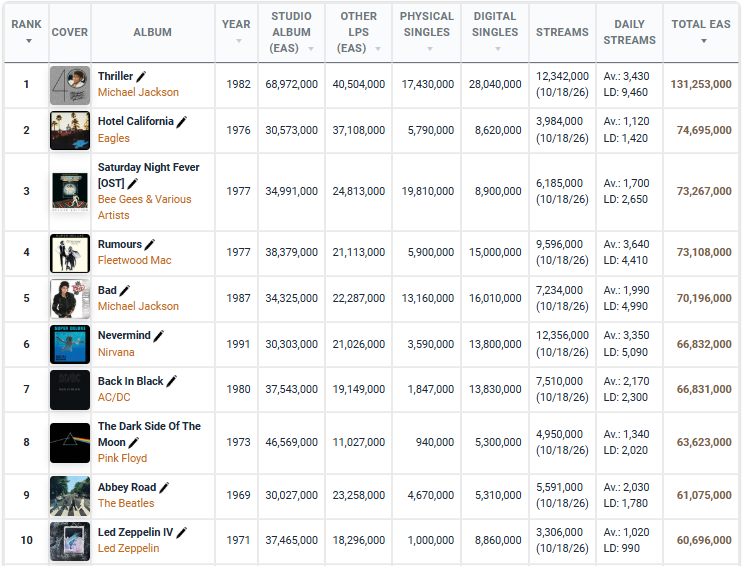Select the year 1969 cell
The width and height of the screenshot is (742, 566).
tap(238, 495)
